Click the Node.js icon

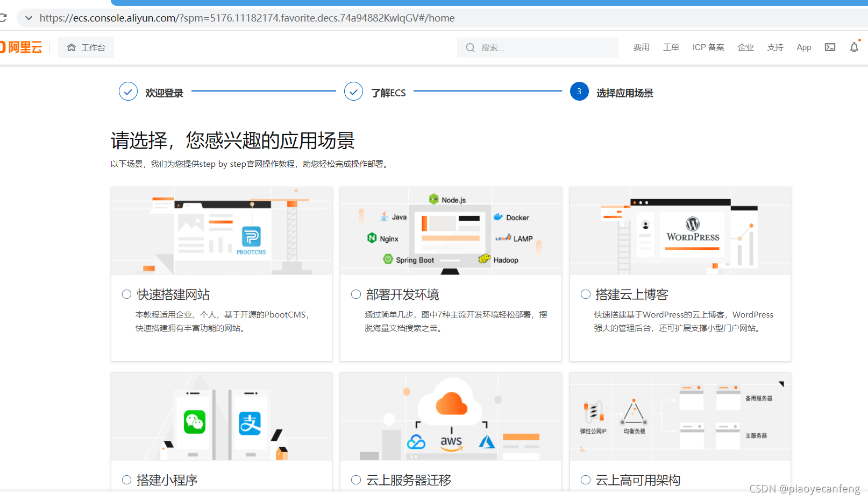[x=433, y=199]
